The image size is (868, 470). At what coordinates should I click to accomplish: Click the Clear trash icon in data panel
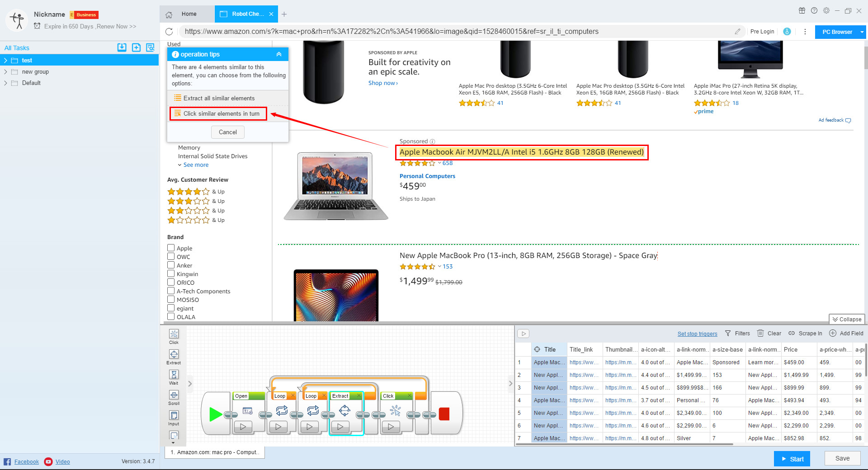(x=760, y=333)
